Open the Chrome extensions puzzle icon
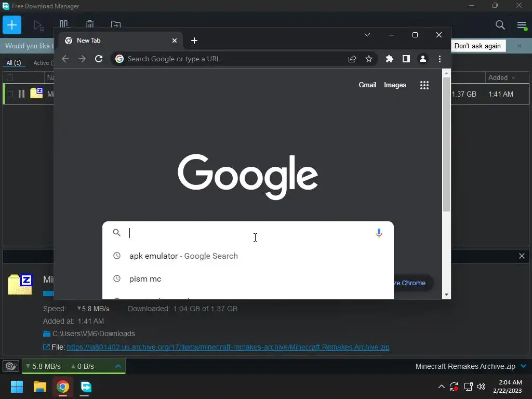 point(390,59)
